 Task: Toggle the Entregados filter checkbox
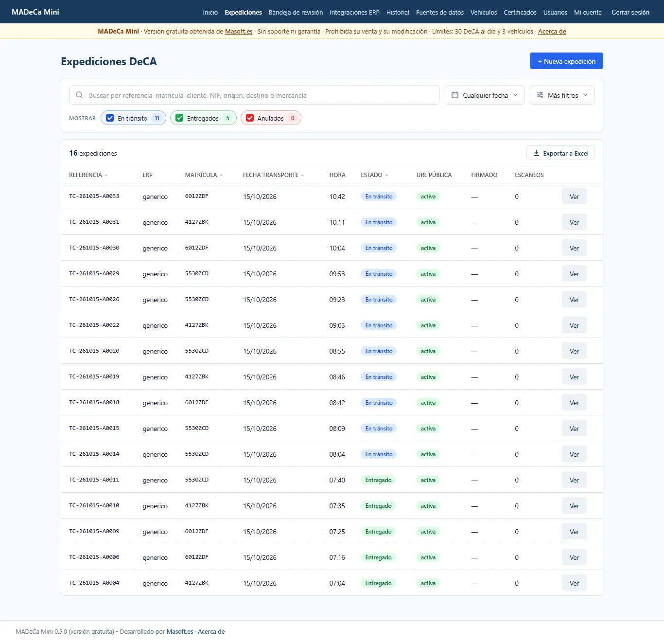pyautogui.click(x=179, y=118)
